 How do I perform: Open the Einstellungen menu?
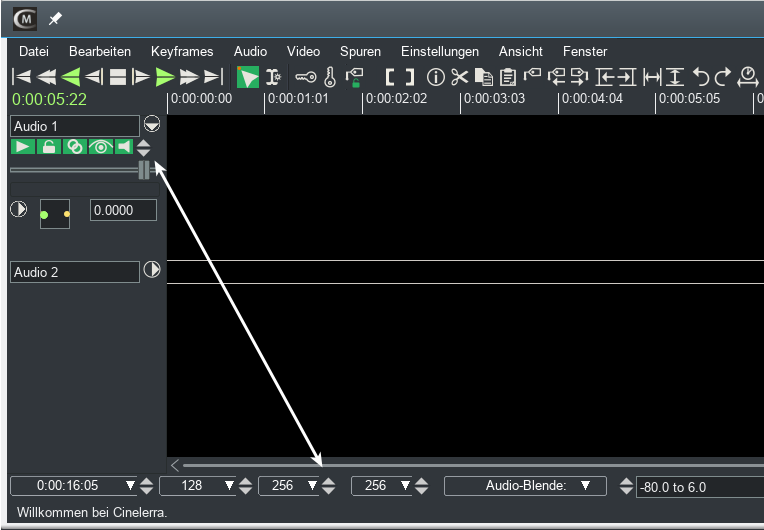439,52
